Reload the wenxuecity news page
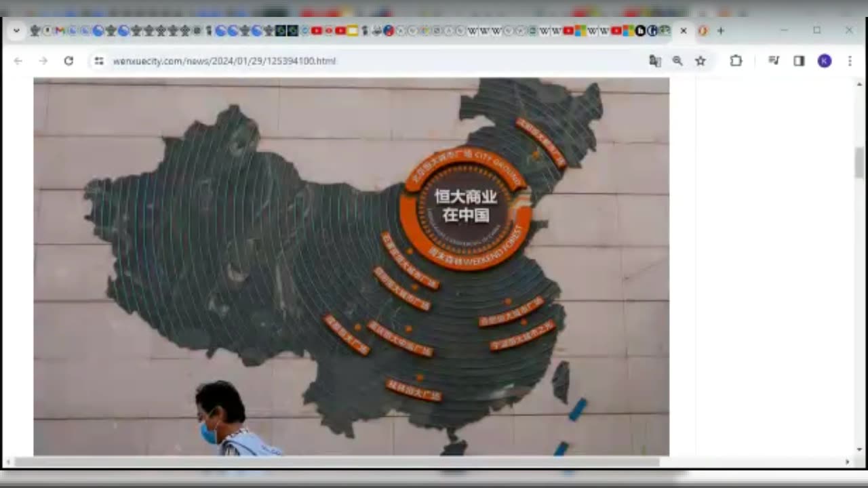 click(68, 61)
